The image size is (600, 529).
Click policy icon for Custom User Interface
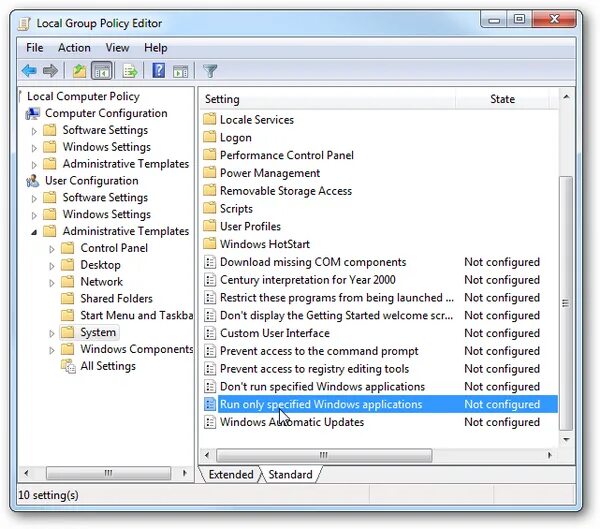click(x=210, y=333)
